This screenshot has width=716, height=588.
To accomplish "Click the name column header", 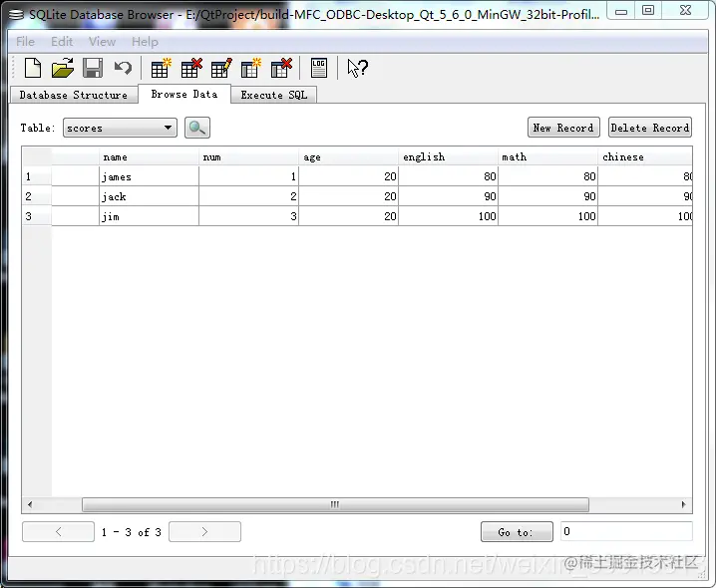I will [x=149, y=157].
